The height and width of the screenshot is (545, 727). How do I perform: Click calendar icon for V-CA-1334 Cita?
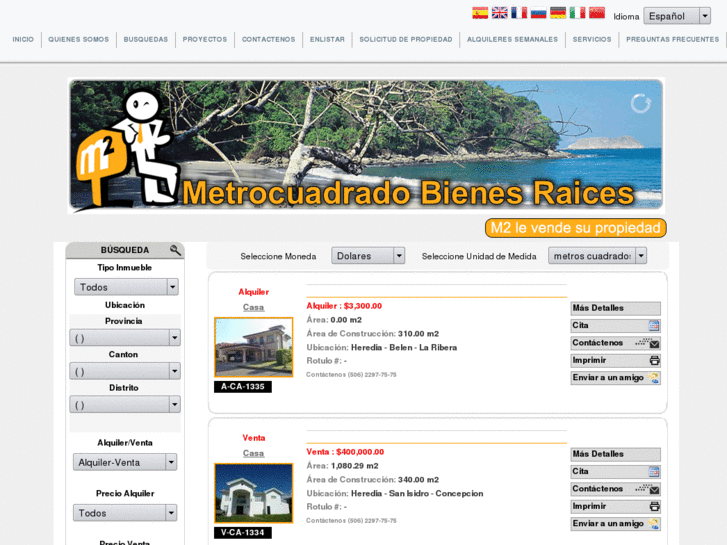(x=654, y=472)
